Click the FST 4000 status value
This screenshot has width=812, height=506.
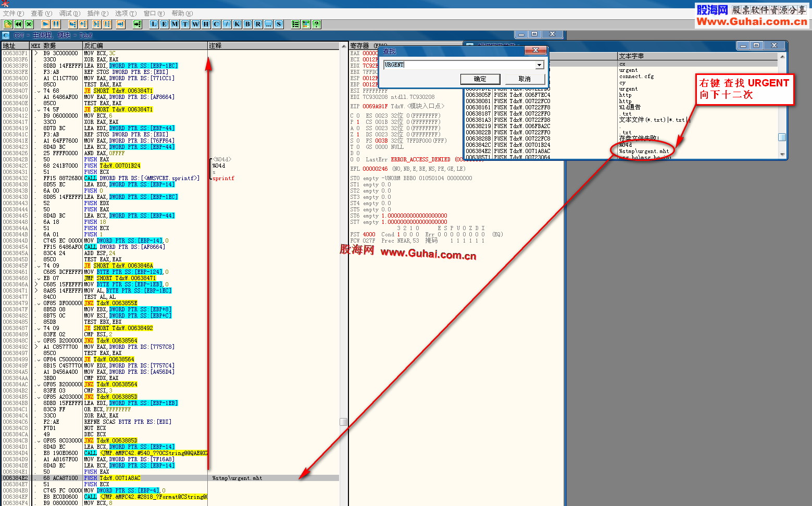coord(369,234)
